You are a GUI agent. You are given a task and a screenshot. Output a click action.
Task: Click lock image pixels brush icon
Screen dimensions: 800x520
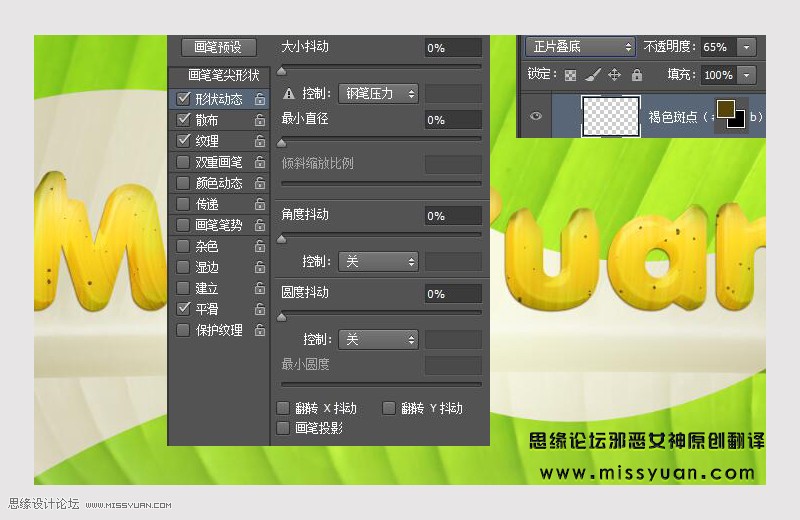click(x=592, y=75)
